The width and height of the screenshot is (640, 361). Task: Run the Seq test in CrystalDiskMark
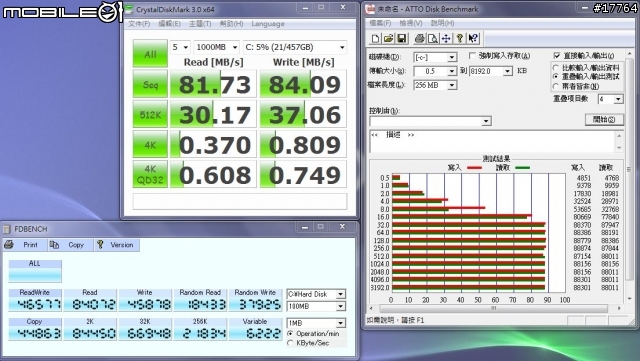(x=150, y=84)
